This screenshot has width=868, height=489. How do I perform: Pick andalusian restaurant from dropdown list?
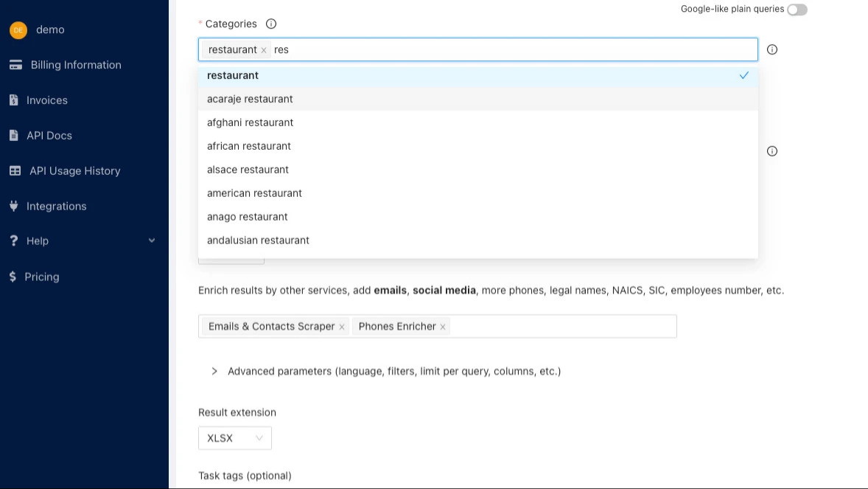pyautogui.click(x=258, y=240)
